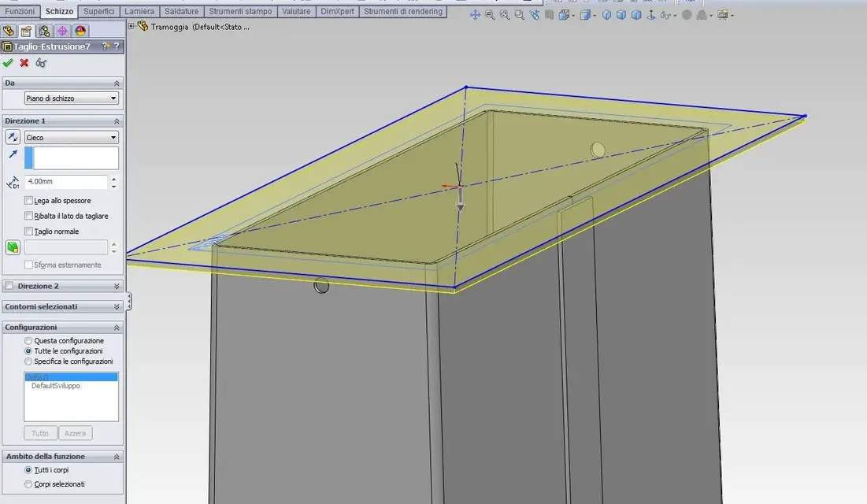Image resolution: width=867 pixels, height=504 pixels.
Task: Select the Specifica le configurazioni radio button
Action: pos(28,361)
